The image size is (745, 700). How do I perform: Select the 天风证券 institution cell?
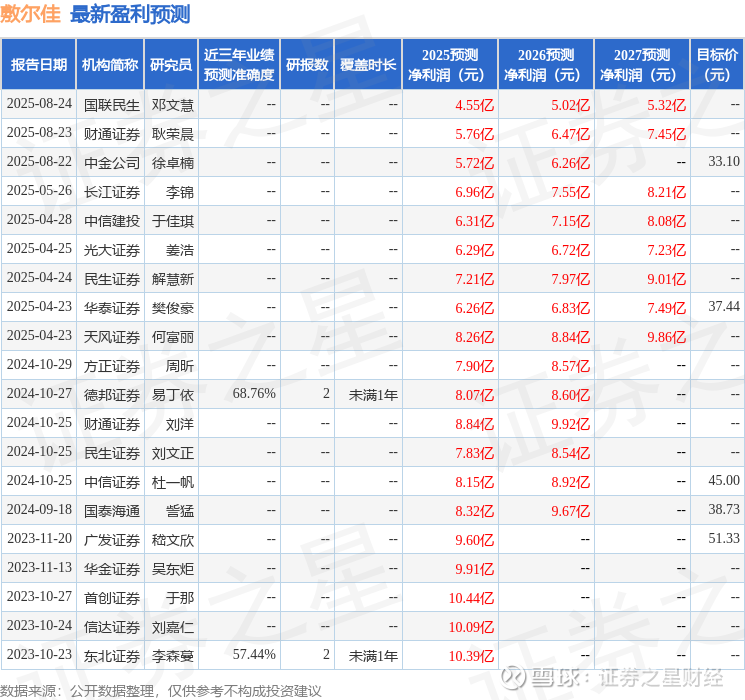click(112, 337)
